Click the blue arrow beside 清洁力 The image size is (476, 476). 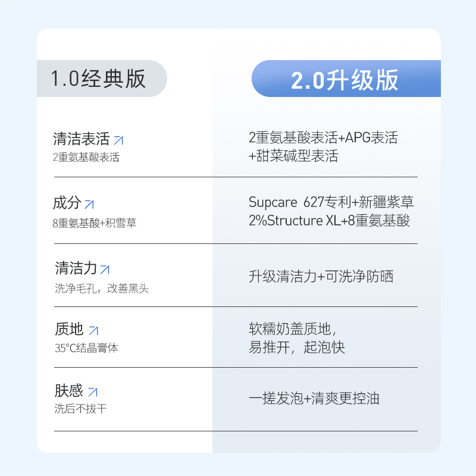coord(105,270)
